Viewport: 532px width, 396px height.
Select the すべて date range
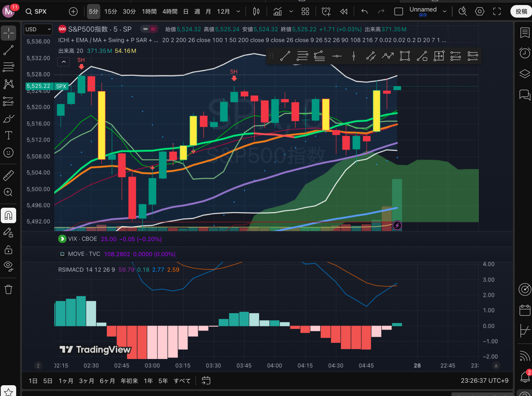182,381
